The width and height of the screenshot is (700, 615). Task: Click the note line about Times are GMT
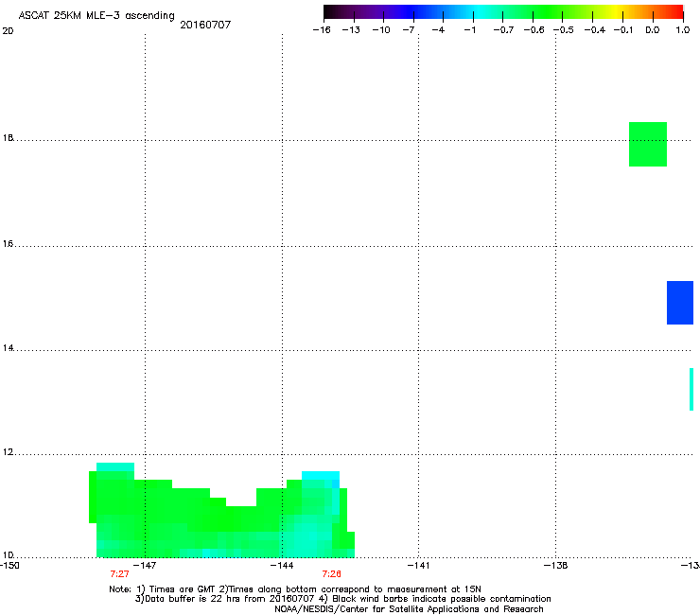(295, 589)
